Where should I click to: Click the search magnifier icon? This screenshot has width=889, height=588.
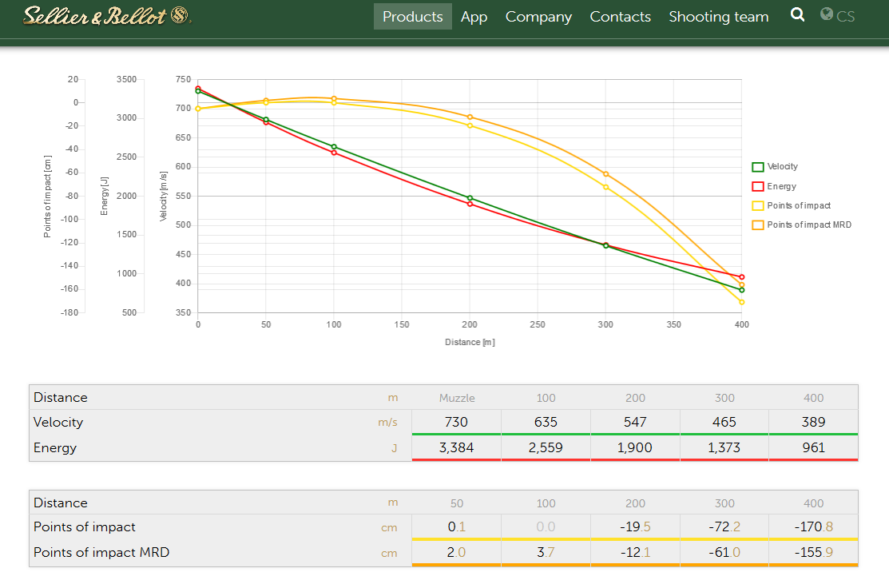[x=797, y=15]
